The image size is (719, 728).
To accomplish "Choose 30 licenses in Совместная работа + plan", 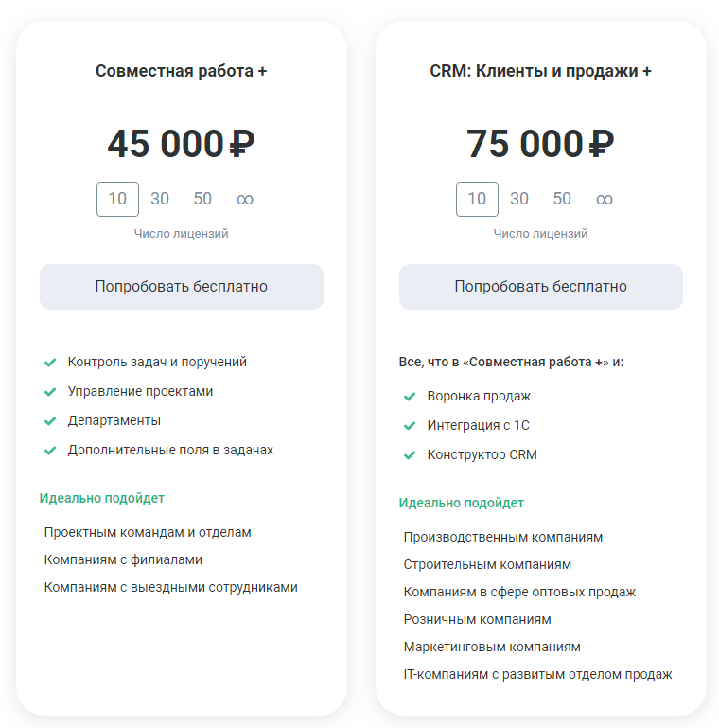I will (x=160, y=199).
